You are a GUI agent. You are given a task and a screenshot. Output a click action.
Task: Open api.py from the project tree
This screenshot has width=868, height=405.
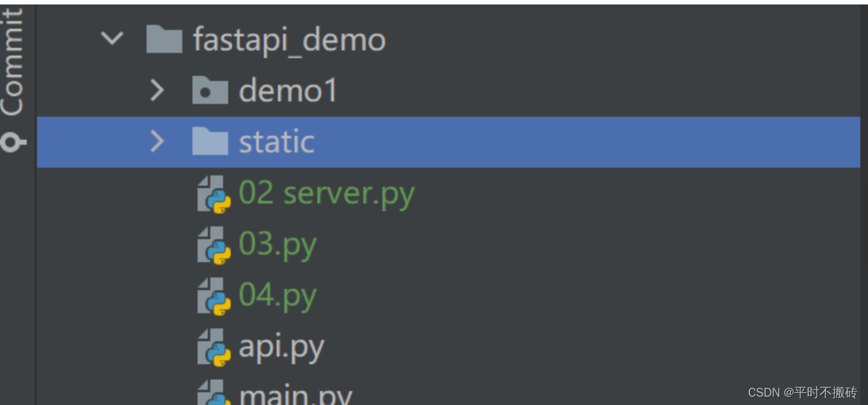(x=281, y=346)
